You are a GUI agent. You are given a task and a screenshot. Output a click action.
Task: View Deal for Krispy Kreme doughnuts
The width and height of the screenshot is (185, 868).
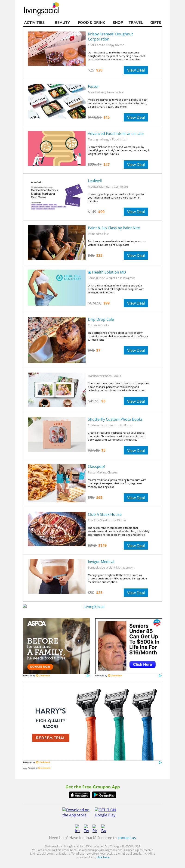click(136, 70)
